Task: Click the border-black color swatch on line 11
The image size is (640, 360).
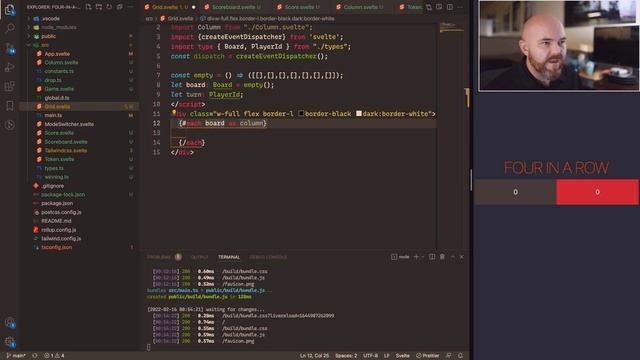Action: [301, 113]
